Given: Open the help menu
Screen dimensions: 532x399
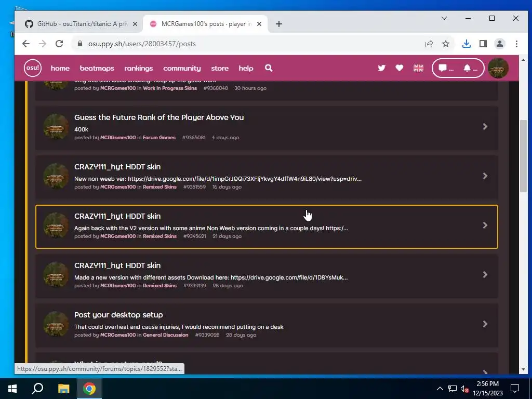Looking at the screenshot, I should [x=246, y=68].
